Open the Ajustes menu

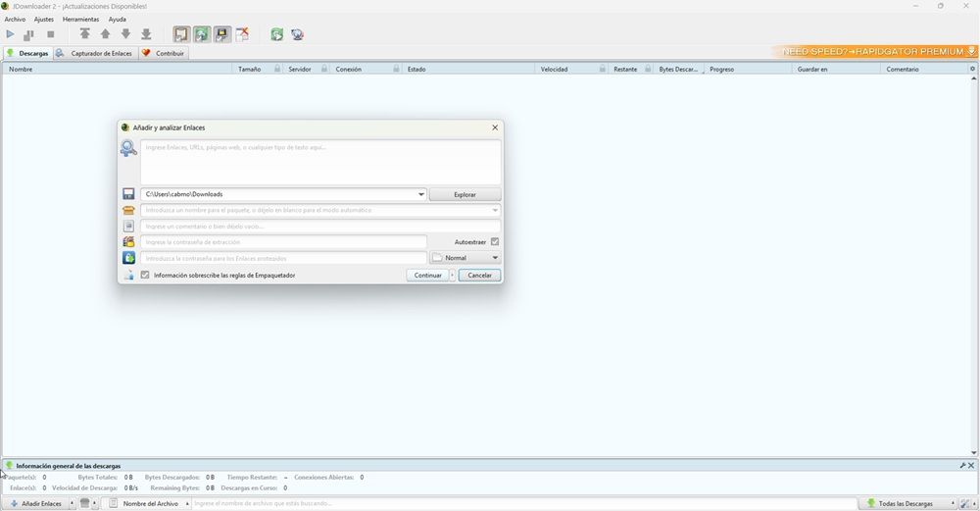44,20
